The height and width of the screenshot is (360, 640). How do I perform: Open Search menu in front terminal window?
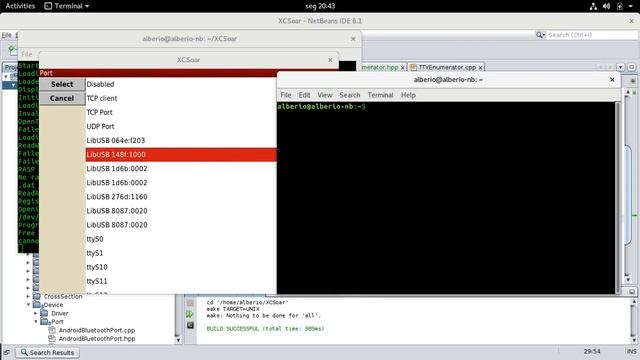pos(350,95)
